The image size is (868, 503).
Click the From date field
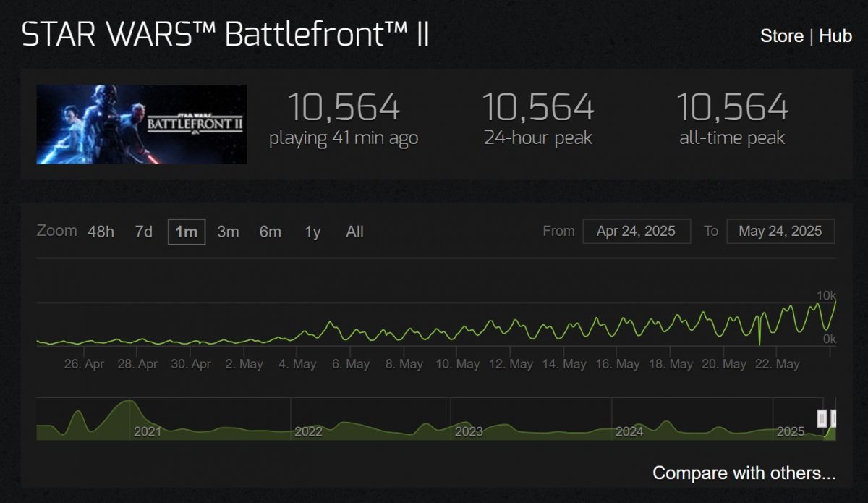tap(637, 232)
